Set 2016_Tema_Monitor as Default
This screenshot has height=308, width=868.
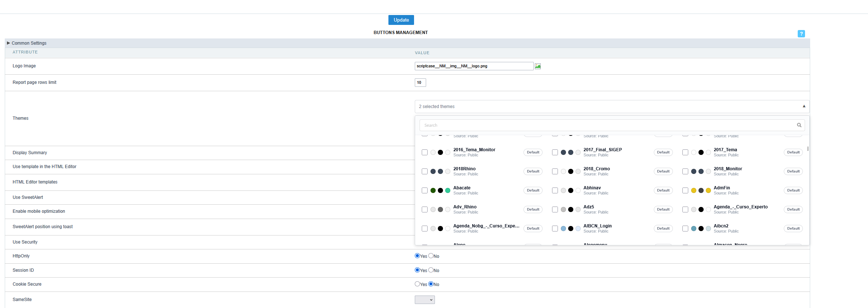pyautogui.click(x=533, y=152)
